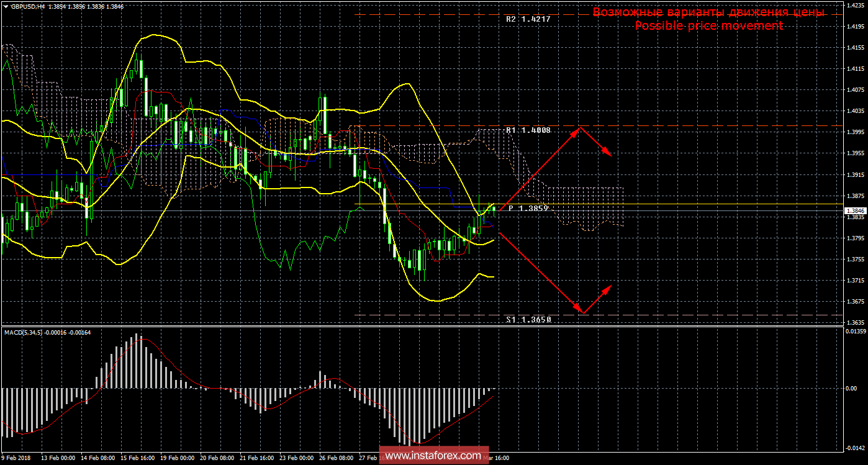
Task: Select the R2 1.4217 resistance label
Action: pos(528,19)
